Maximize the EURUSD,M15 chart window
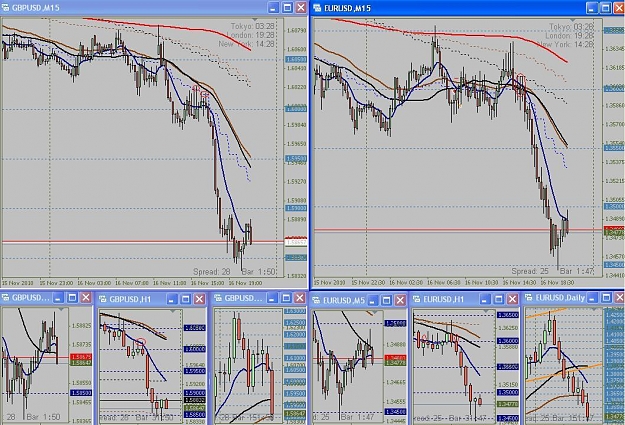Screen dimensions: 625x425 click(606, 8)
